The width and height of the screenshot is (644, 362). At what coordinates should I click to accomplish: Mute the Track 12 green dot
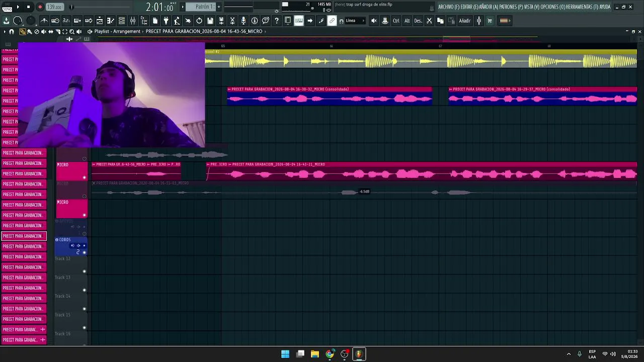[x=85, y=271]
